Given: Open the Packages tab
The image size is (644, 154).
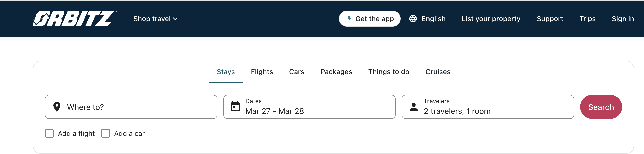Looking at the screenshot, I should click(336, 72).
